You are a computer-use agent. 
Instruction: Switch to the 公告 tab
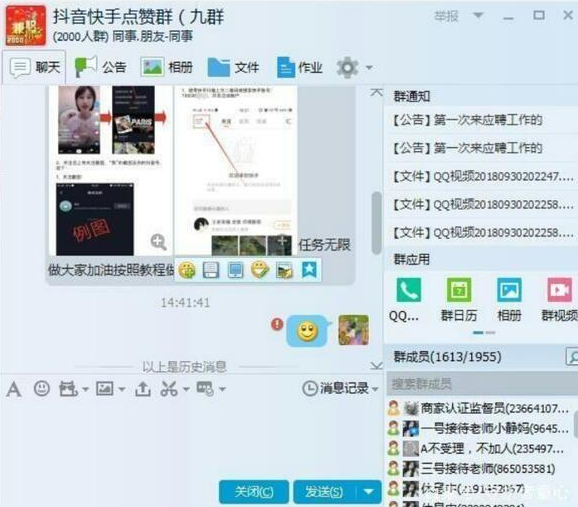(x=100, y=67)
